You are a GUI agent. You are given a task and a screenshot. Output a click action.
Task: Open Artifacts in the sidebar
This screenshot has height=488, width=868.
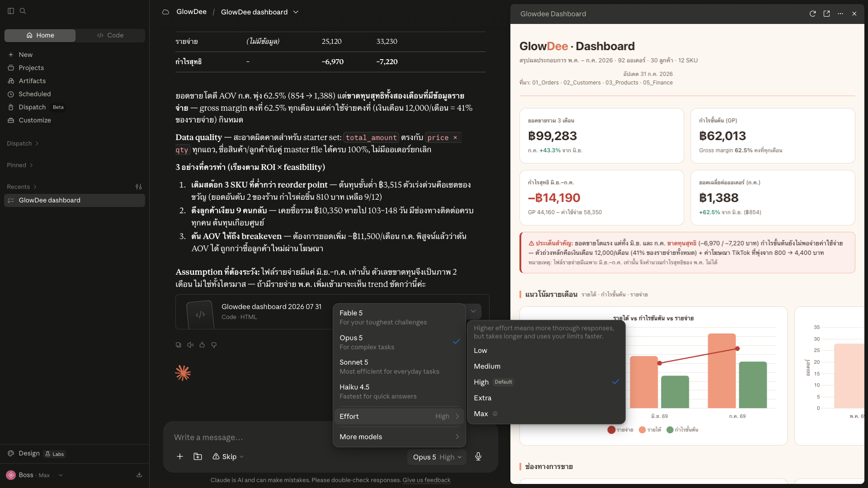point(32,81)
